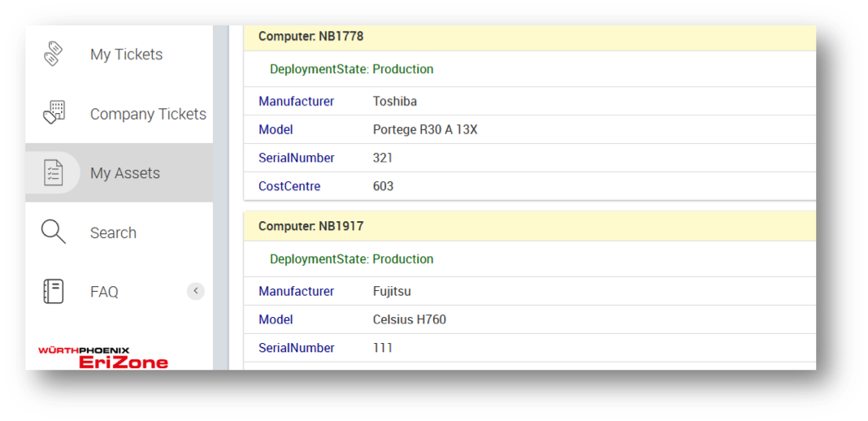Open the Computer: NB1778 header
The width and height of the screenshot is (868, 421).
point(530,37)
